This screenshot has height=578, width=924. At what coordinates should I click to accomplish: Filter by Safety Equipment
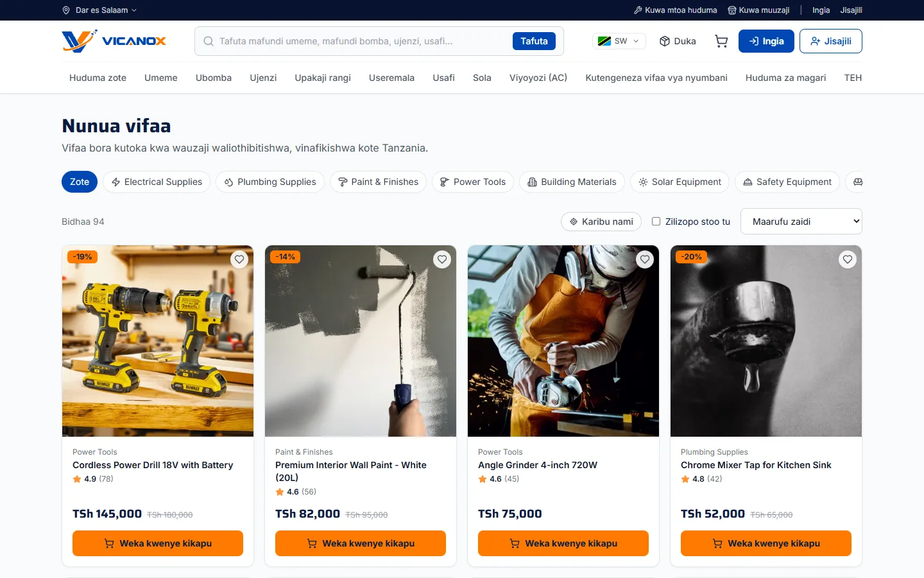[787, 182]
